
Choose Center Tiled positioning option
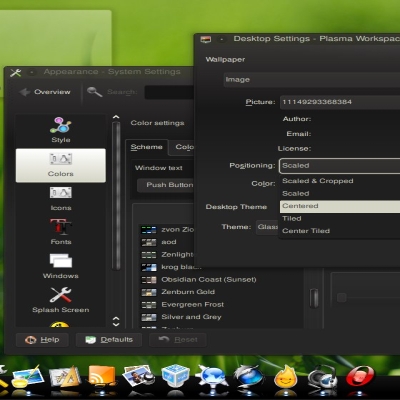[x=340, y=231]
